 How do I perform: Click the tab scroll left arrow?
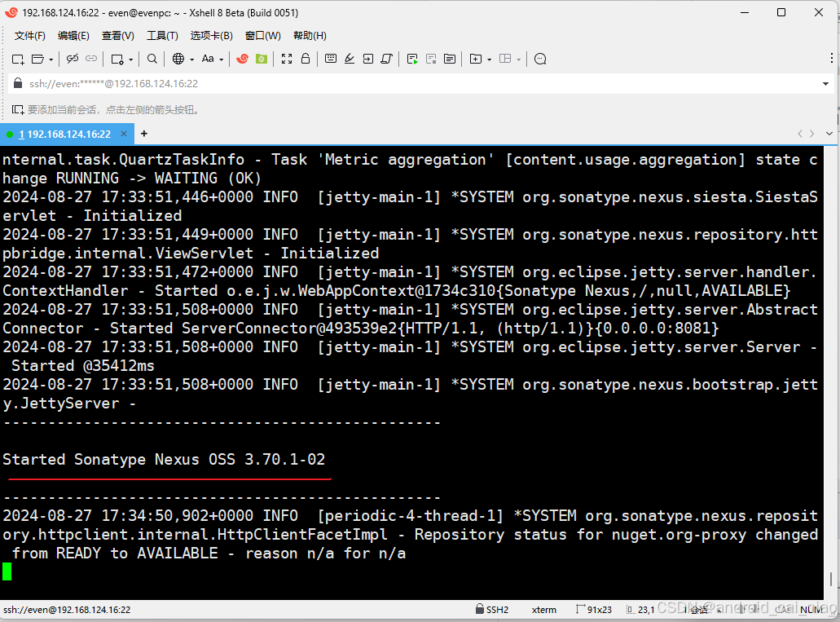tap(800, 134)
